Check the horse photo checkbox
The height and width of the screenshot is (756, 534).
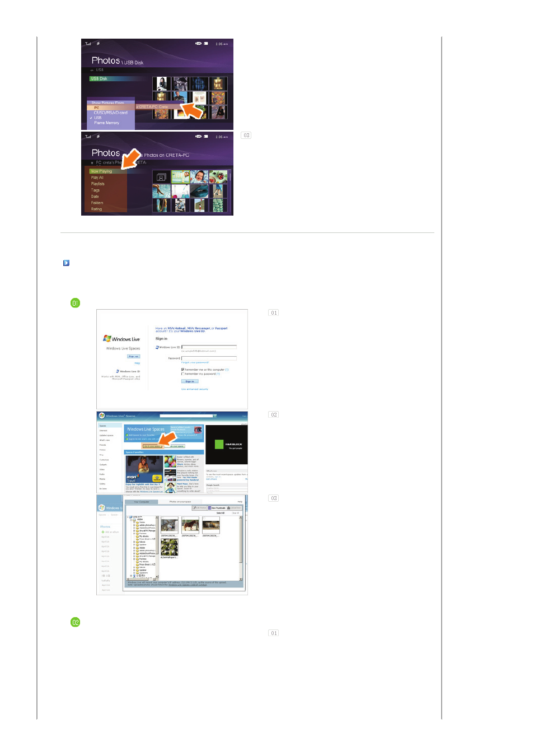pos(182,518)
